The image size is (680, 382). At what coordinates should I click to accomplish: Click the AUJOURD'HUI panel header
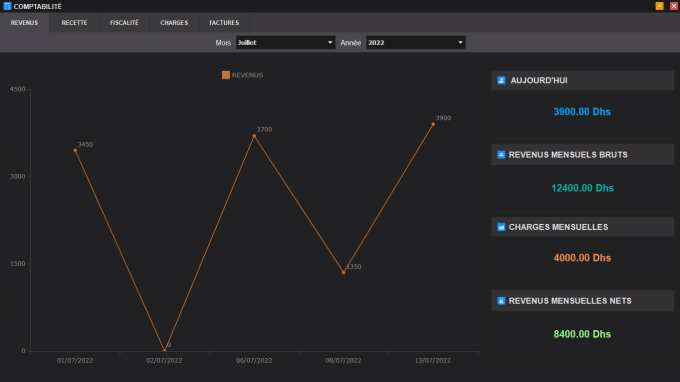click(x=582, y=80)
